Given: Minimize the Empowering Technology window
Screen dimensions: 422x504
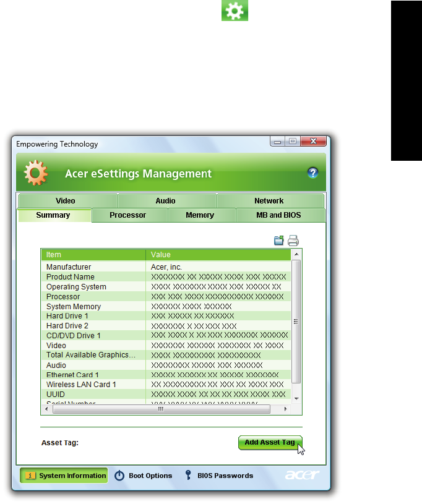Looking at the screenshot, I should pos(278,141).
